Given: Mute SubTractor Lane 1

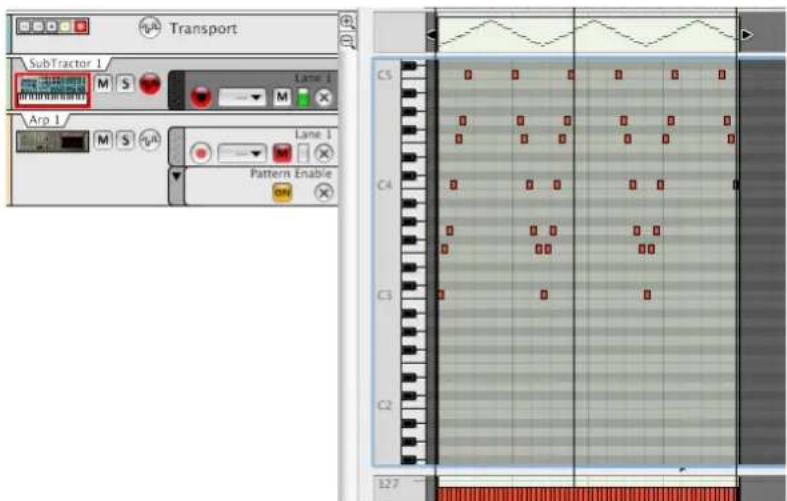Looking at the screenshot, I should 282,96.
